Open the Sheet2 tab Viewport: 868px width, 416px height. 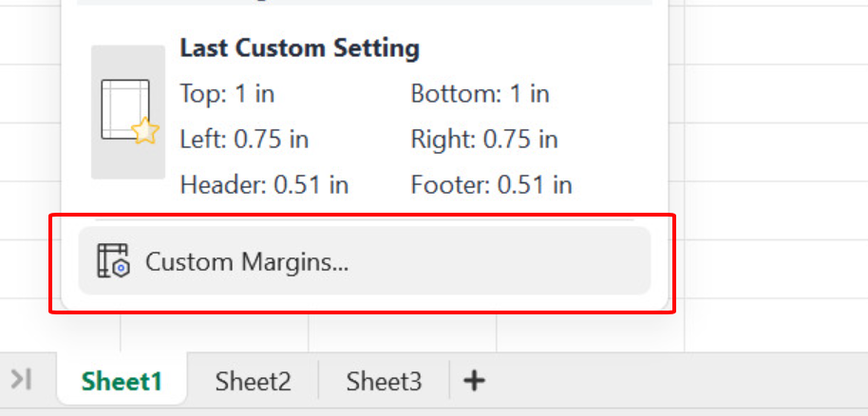253,382
